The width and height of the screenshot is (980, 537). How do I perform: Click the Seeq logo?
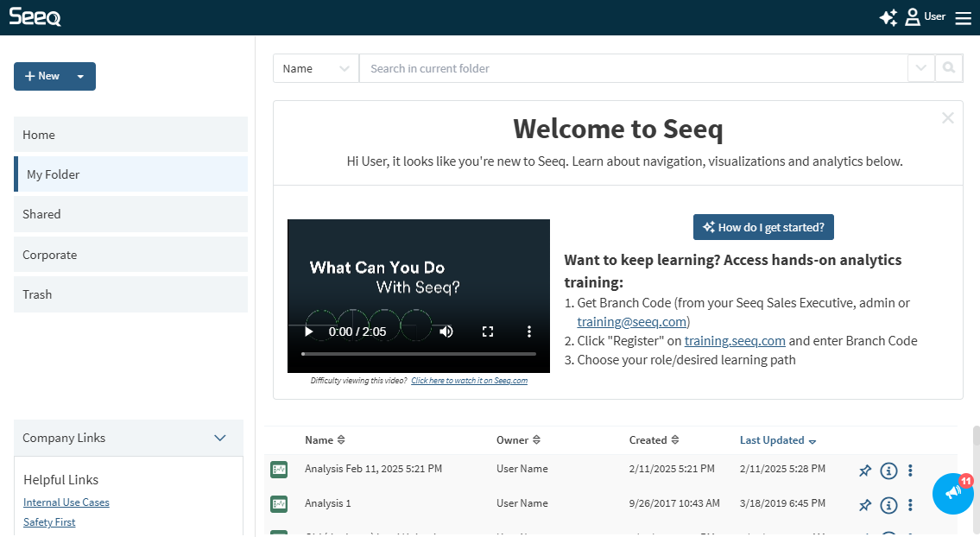coord(35,17)
